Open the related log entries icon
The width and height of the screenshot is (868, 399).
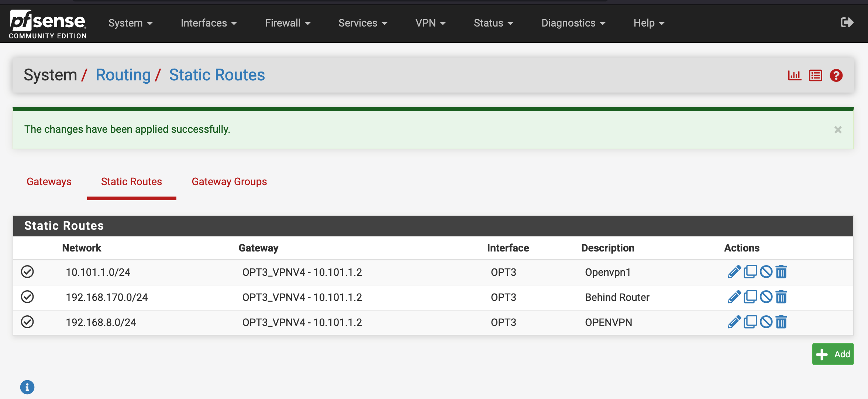(815, 76)
